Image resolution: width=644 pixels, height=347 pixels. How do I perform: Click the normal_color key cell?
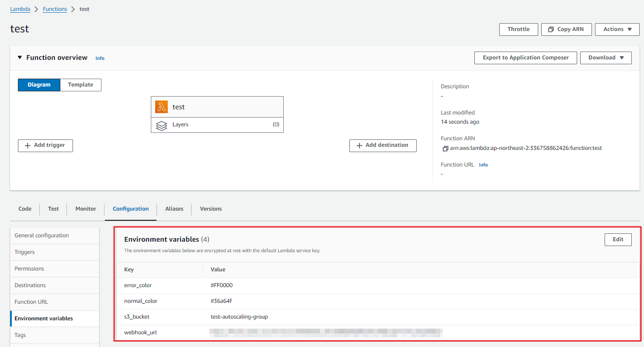(141, 301)
